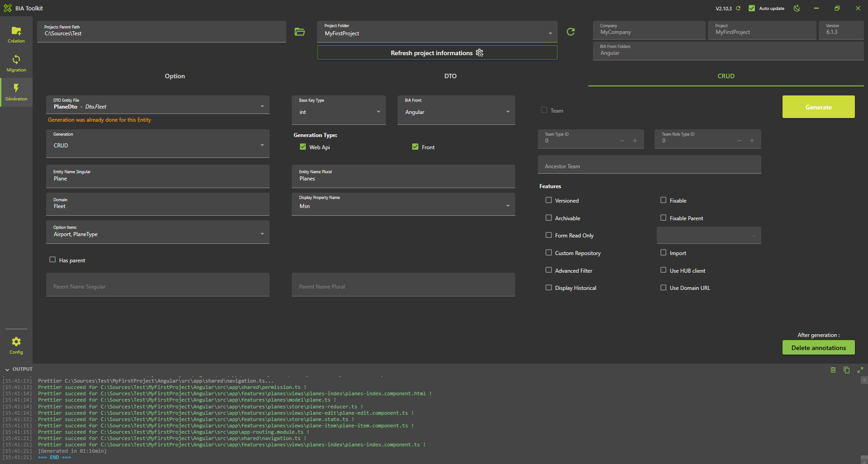Clear the output log with trash icon
This screenshot has height=464, width=868.
(833, 370)
